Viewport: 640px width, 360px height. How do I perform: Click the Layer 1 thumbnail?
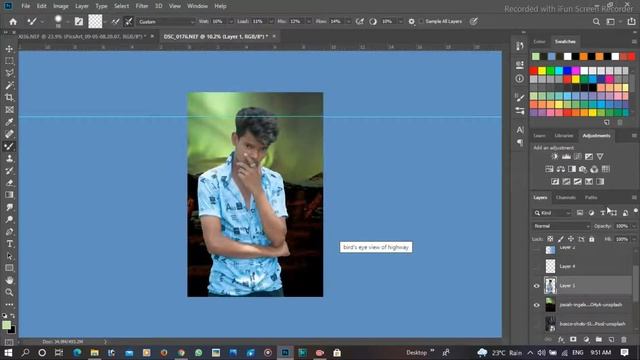coord(550,286)
